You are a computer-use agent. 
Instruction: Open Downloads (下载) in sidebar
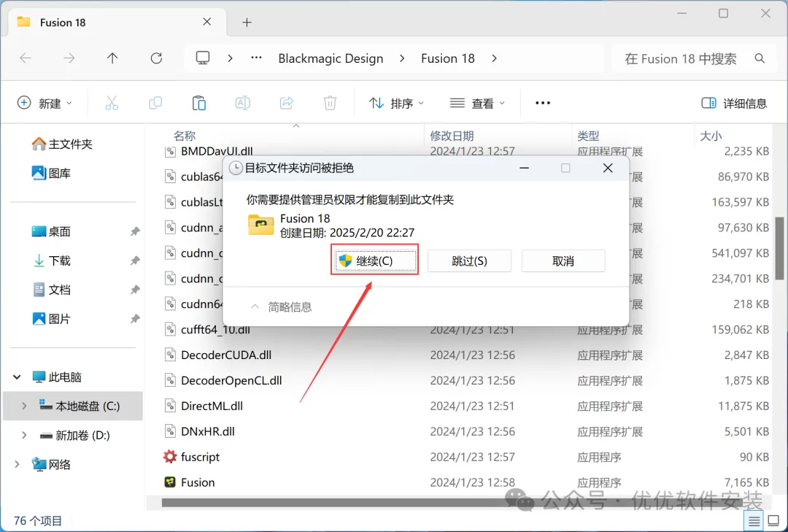click(x=51, y=261)
